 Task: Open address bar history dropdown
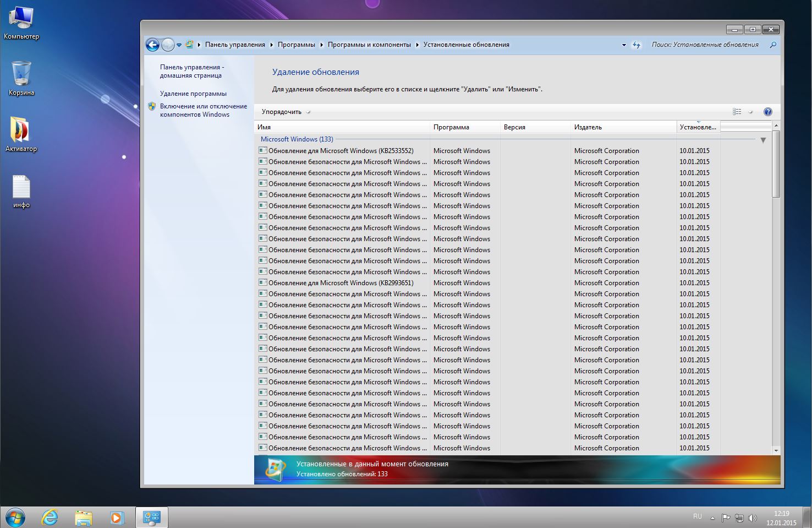(624, 45)
